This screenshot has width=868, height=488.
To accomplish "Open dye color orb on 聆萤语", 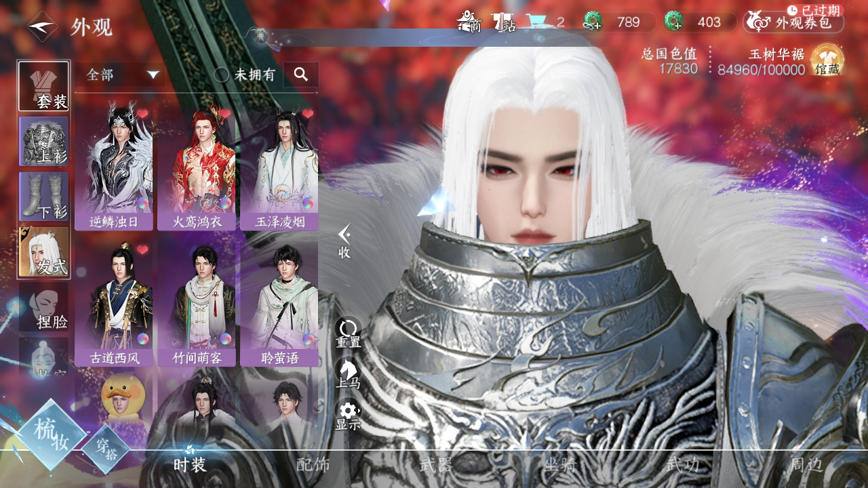I will click(x=309, y=338).
